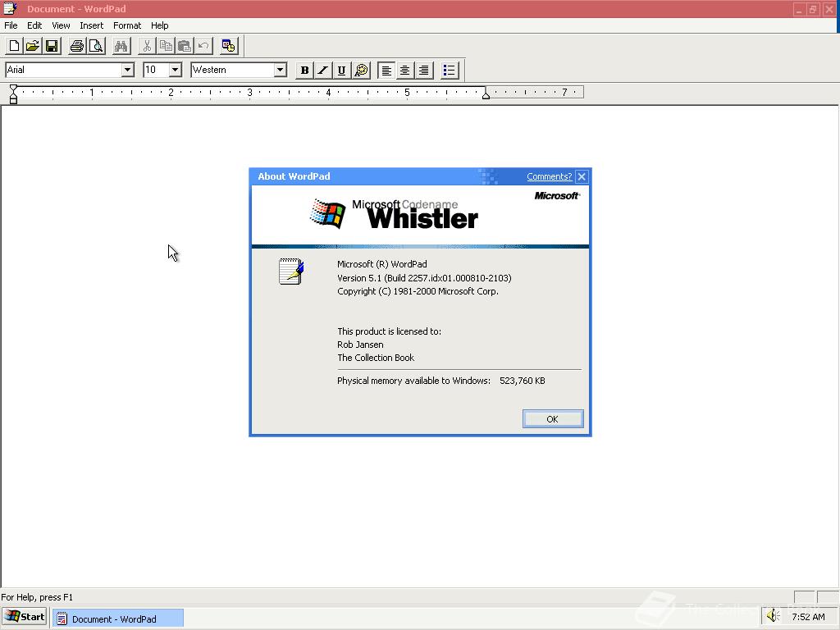Expand the font size 10 dropdown
Screen dimensions: 840x630
pos(176,70)
